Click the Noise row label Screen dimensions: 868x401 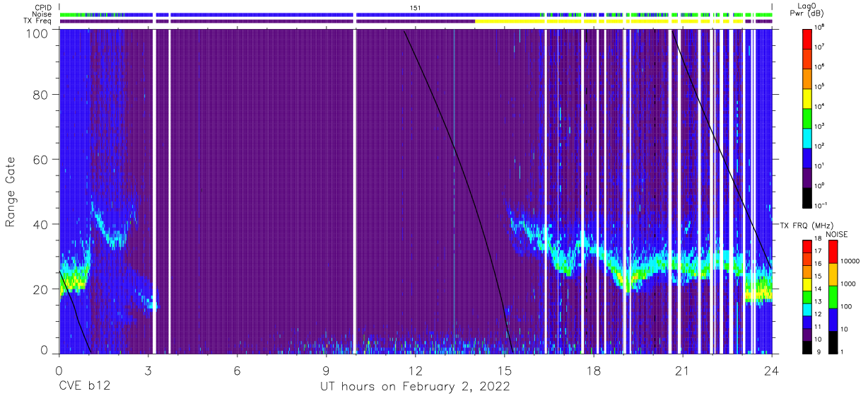pos(42,14)
